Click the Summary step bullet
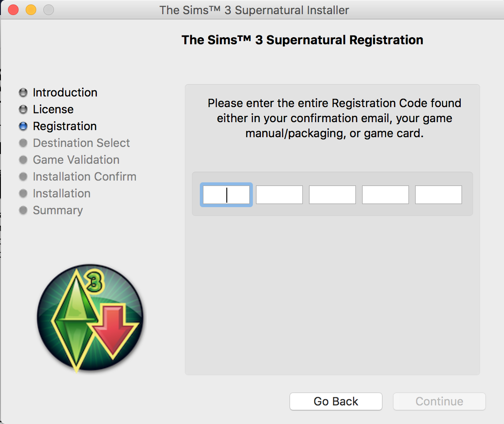504x424 pixels. (23, 211)
